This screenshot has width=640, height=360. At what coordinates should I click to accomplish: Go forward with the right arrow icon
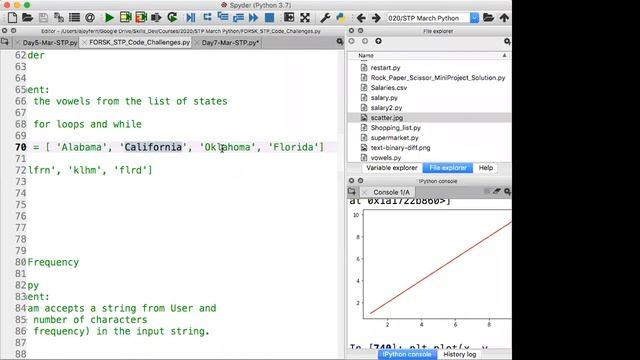376,18
